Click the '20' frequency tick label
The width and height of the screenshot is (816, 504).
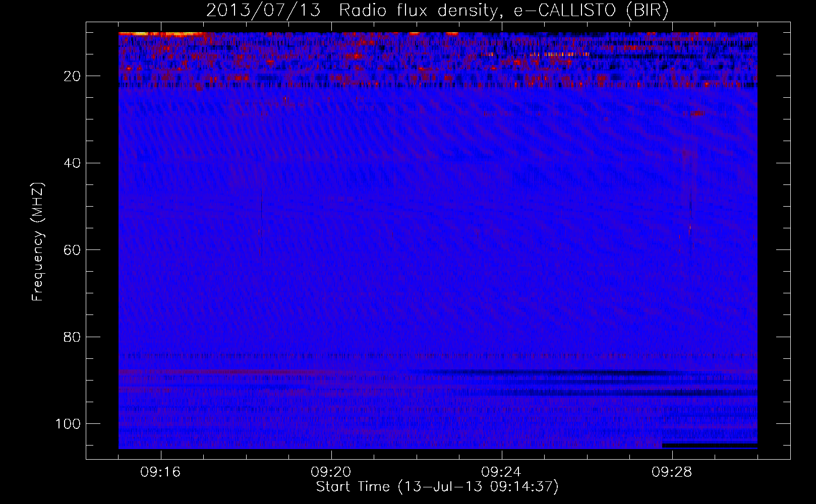pyautogui.click(x=72, y=76)
